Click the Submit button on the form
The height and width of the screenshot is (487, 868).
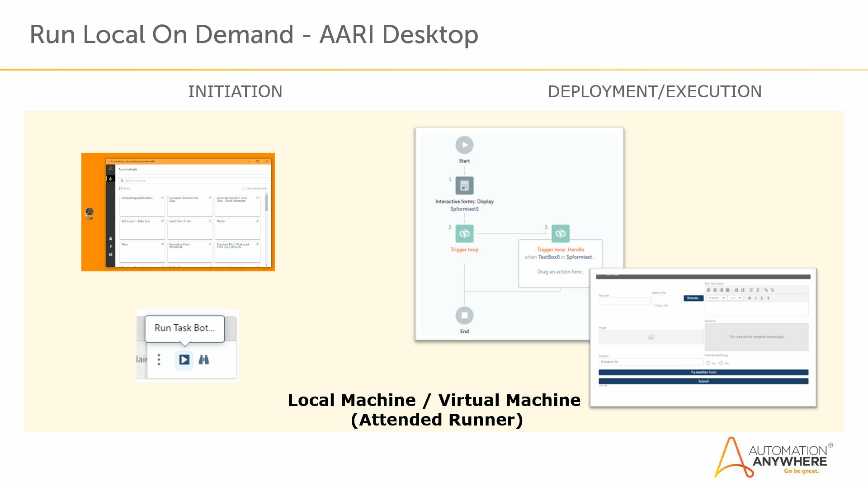click(703, 382)
